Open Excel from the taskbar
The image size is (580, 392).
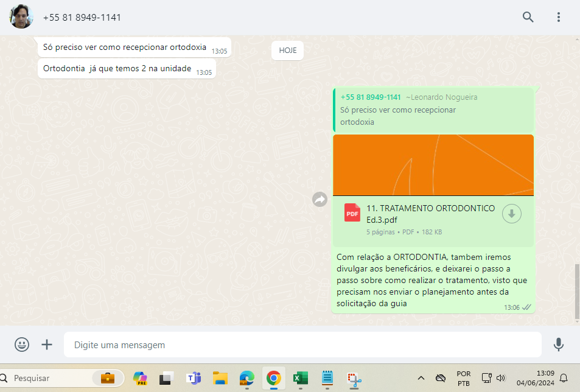point(301,378)
